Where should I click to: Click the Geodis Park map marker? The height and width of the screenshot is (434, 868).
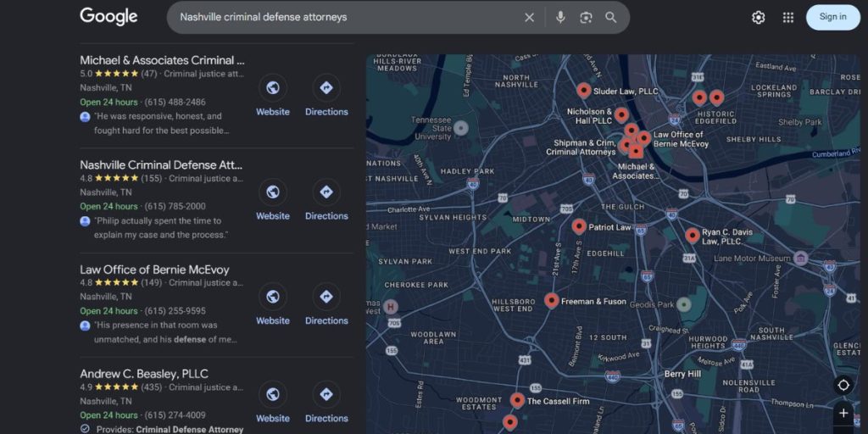pos(685,304)
